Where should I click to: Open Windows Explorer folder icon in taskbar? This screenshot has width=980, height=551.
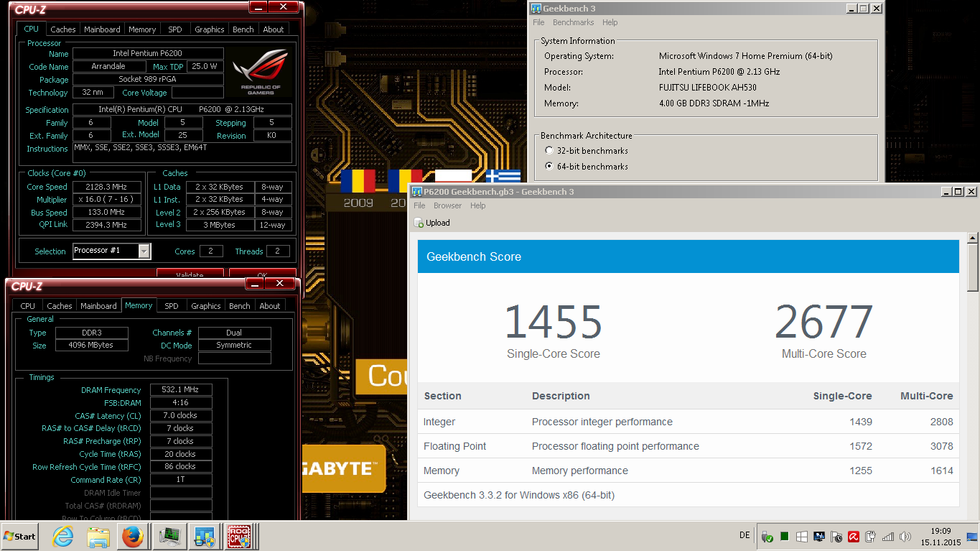point(98,536)
